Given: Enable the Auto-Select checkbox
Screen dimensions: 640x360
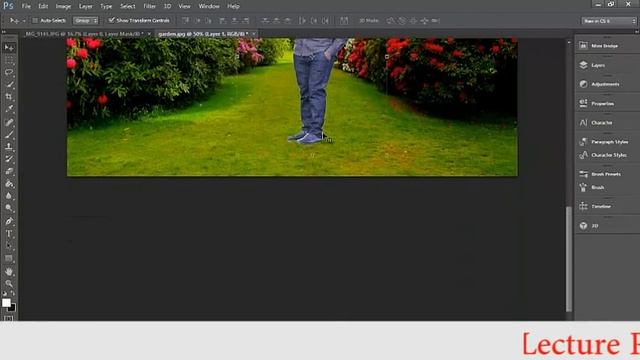Looking at the screenshot, I should click(x=35, y=20).
